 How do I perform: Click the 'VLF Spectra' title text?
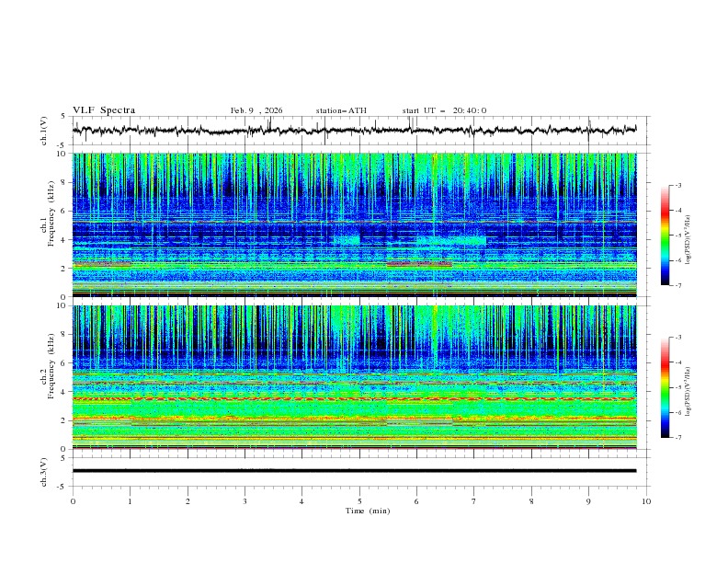point(104,110)
